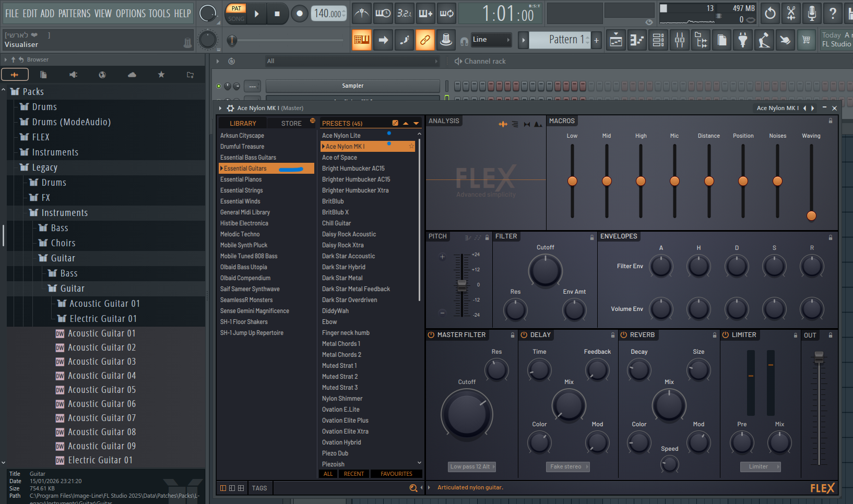
Task: Click the preset search magnifier icon
Action: pos(413,488)
